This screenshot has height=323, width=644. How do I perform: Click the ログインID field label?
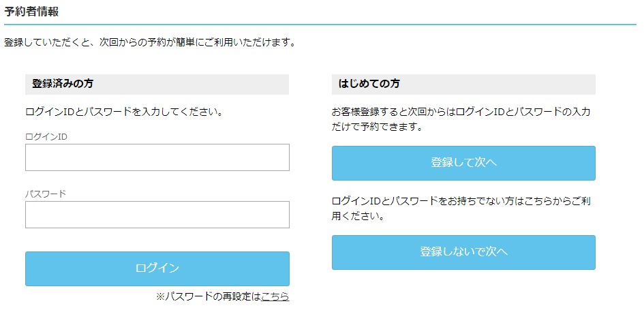tap(46, 137)
